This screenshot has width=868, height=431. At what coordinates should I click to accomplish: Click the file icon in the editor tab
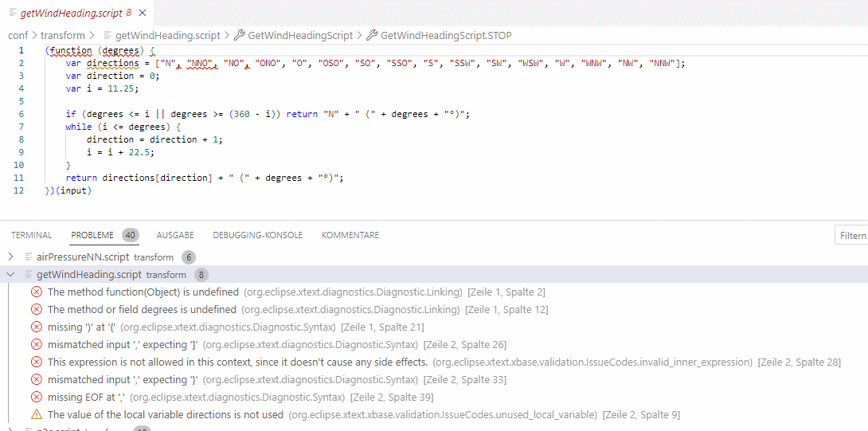[x=12, y=14]
